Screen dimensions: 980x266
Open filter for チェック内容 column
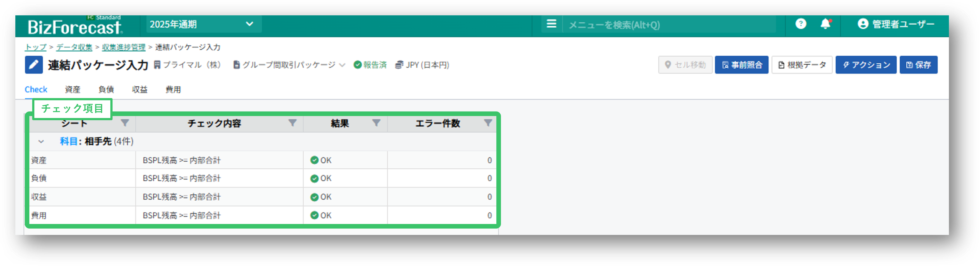point(292,123)
